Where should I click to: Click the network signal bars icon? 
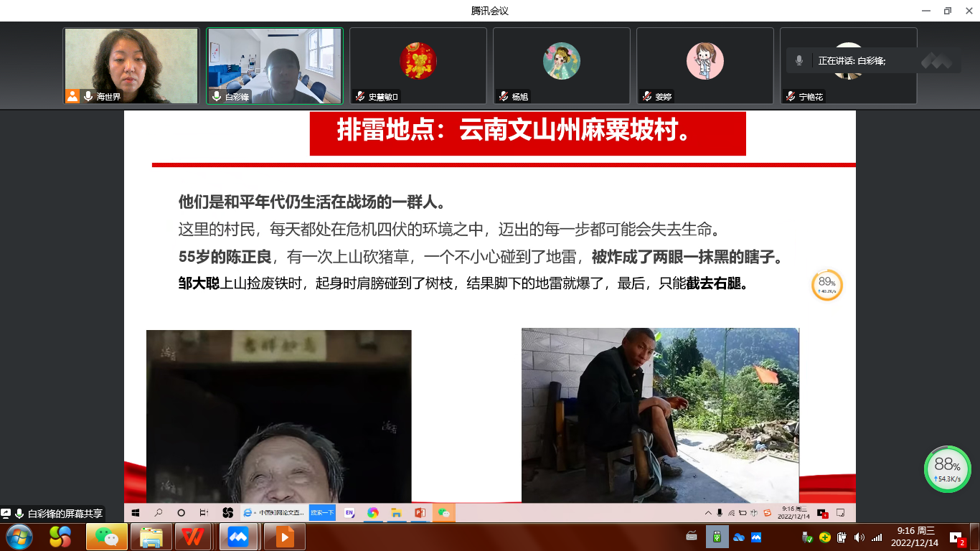pyautogui.click(x=877, y=537)
